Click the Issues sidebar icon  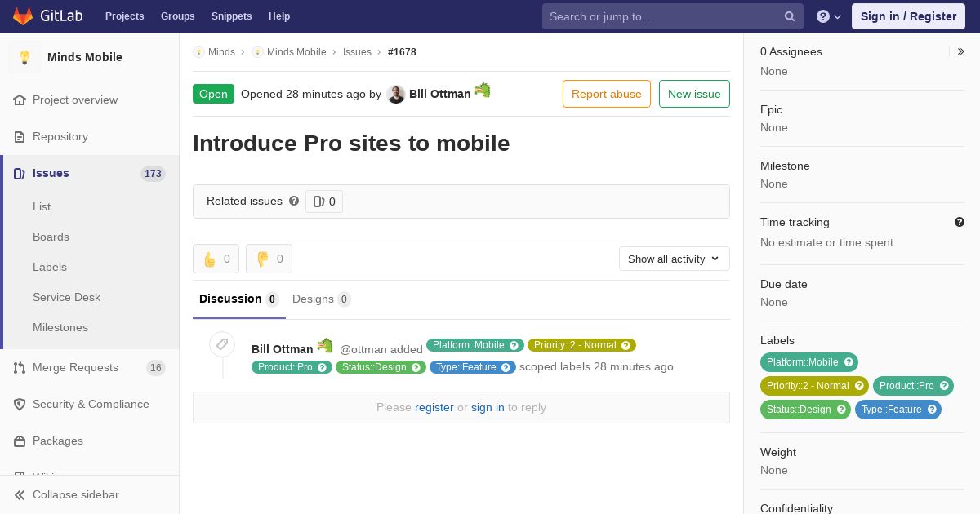pyautogui.click(x=20, y=173)
